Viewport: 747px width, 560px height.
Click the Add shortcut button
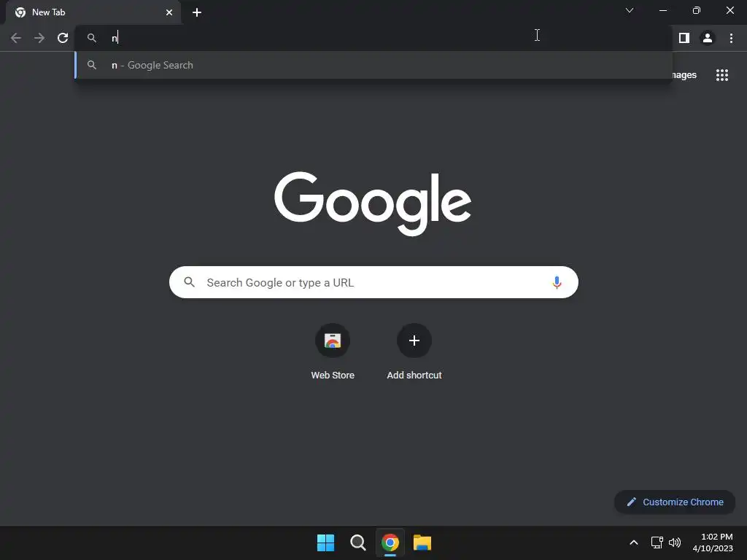tap(414, 352)
